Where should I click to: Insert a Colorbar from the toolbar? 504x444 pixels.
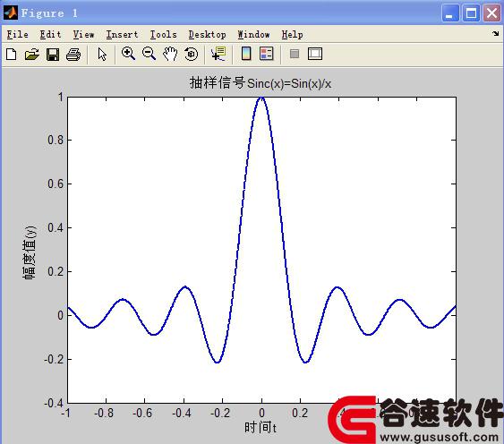pyautogui.click(x=246, y=54)
